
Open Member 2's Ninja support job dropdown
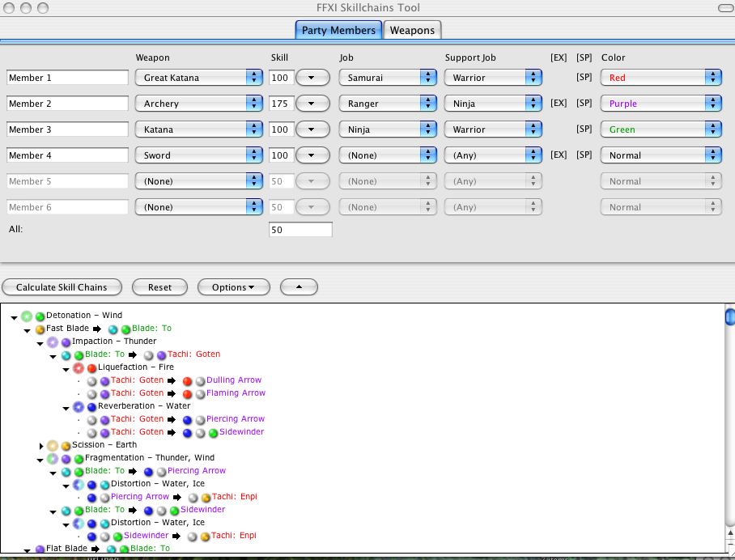coord(493,104)
